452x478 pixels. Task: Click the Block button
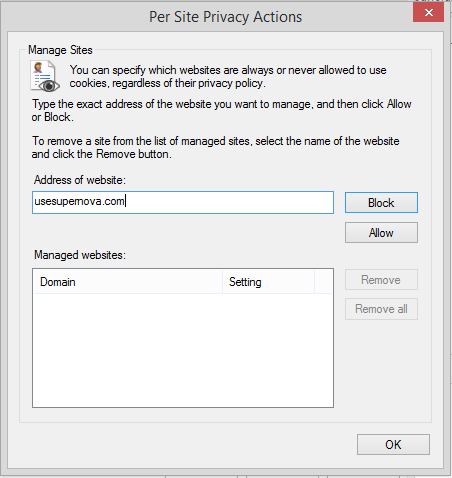coord(381,202)
